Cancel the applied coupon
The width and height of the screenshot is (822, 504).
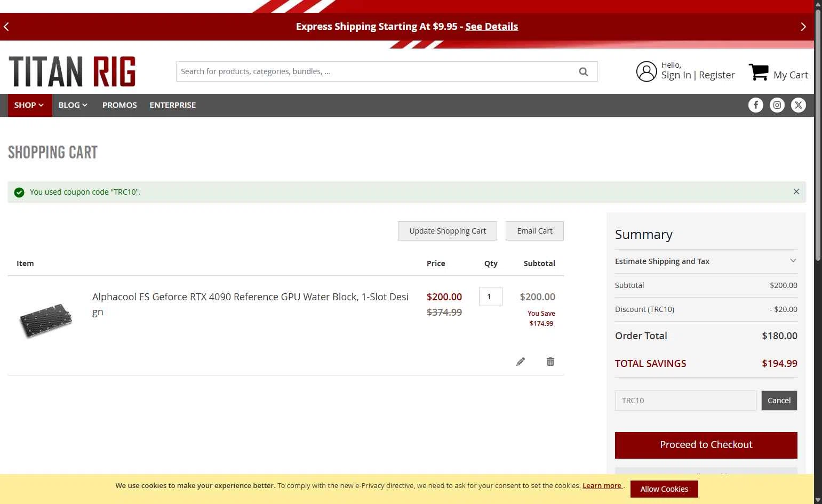coord(779,401)
